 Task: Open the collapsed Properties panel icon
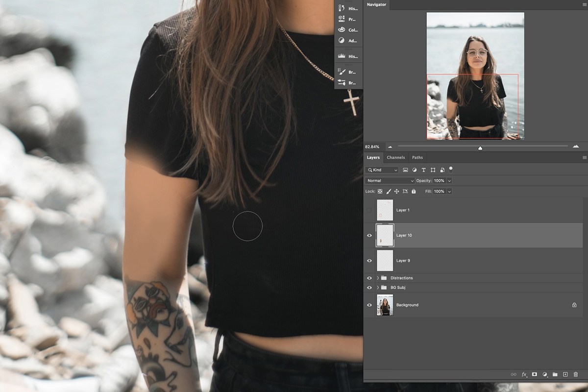click(342, 19)
